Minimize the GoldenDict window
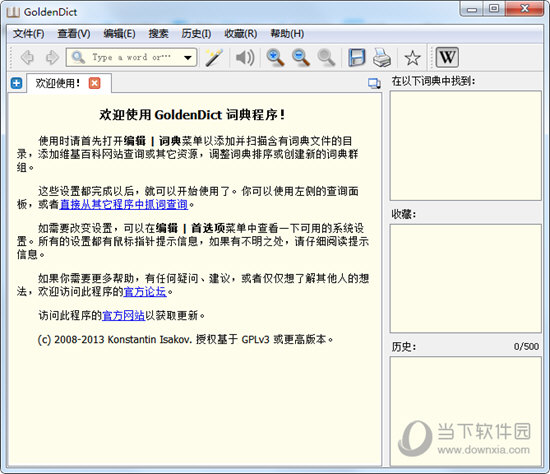This screenshot has width=550, height=474. coord(472,9)
